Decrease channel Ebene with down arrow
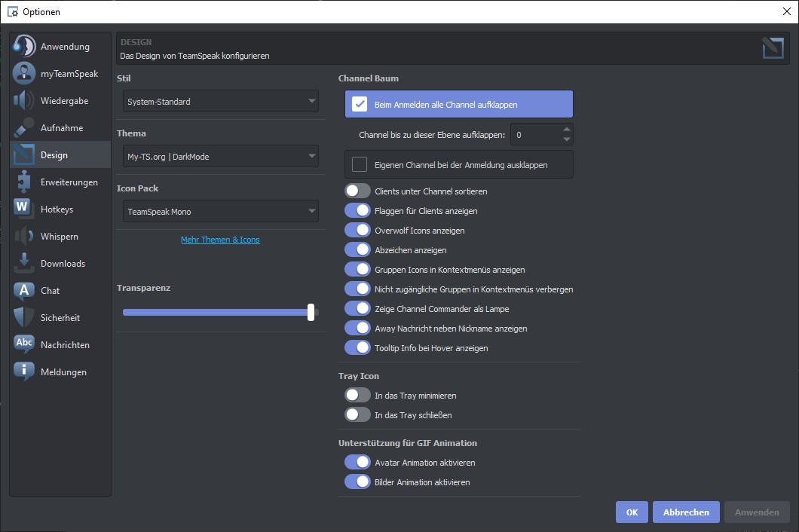This screenshot has width=799, height=532. pyautogui.click(x=567, y=139)
